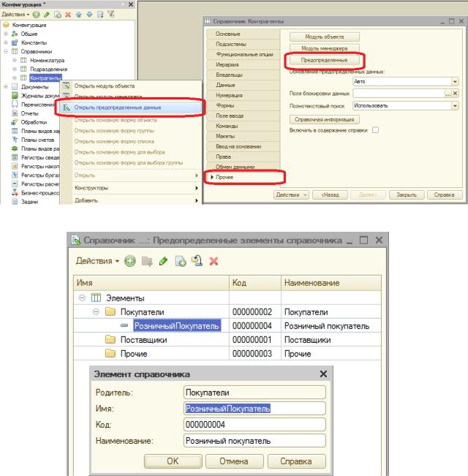Click Предопределенные button

[x=324, y=60]
